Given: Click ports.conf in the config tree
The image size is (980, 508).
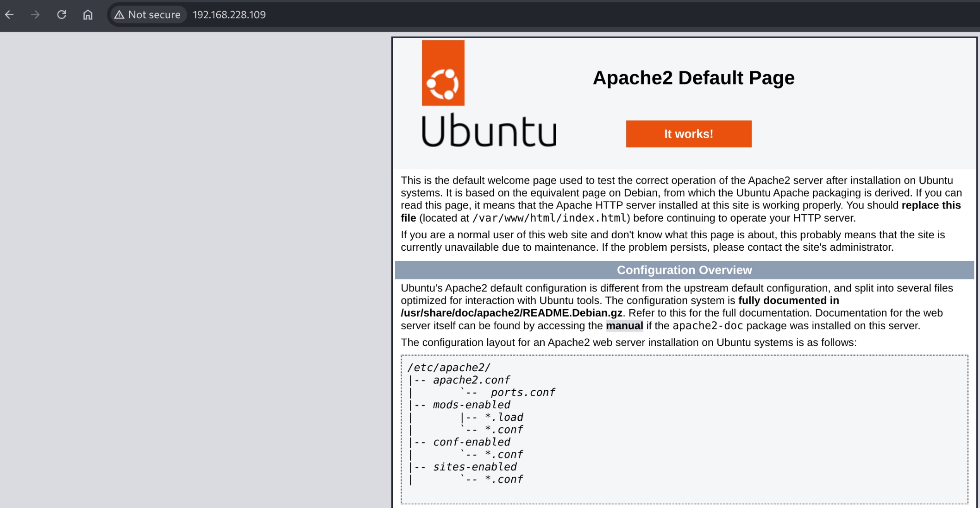Looking at the screenshot, I should (522, 393).
